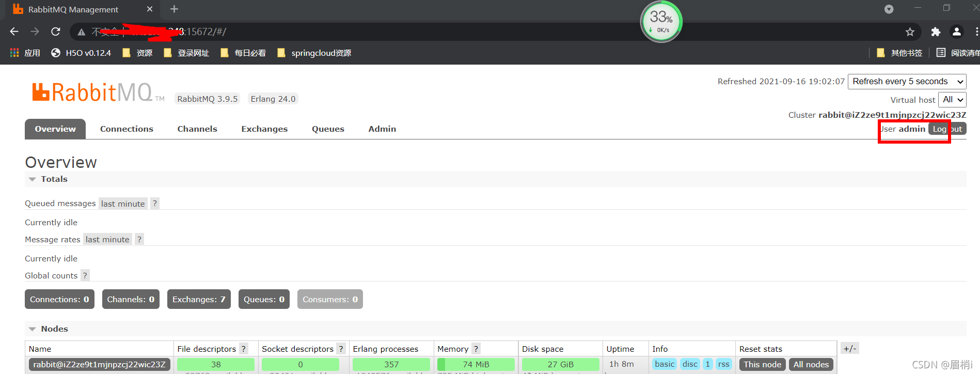Change Queued messages last minute range
Viewport: 980px width, 374px height.
coord(123,204)
